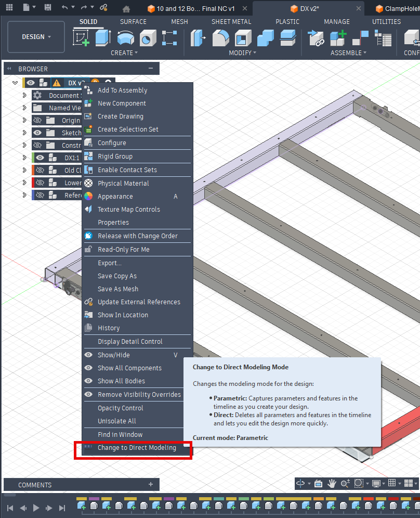Expand the Document Settings node
420x518 pixels.
(x=24, y=95)
